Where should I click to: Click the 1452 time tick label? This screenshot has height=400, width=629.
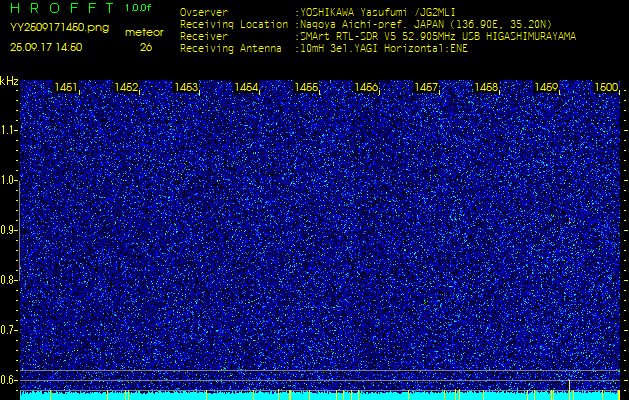pyautogui.click(x=126, y=87)
